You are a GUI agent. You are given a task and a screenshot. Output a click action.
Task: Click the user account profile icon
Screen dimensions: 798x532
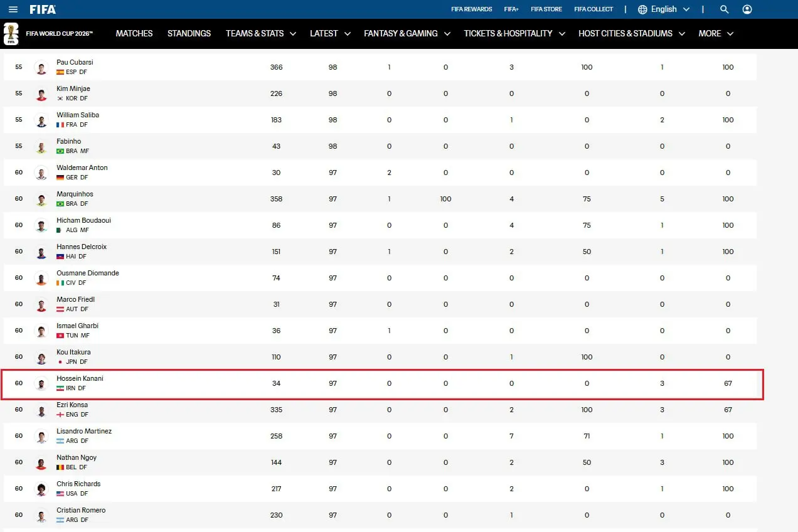click(747, 9)
